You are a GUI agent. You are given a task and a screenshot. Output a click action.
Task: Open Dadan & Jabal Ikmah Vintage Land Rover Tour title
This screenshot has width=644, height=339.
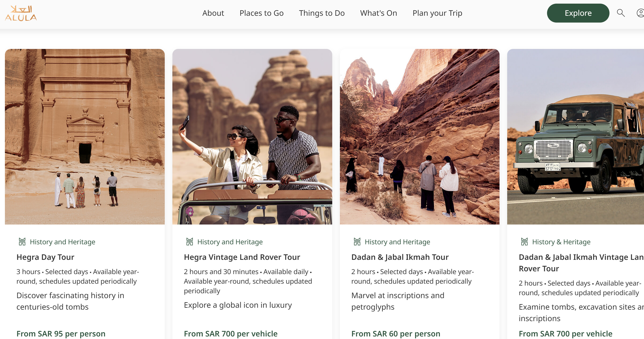tap(581, 263)
